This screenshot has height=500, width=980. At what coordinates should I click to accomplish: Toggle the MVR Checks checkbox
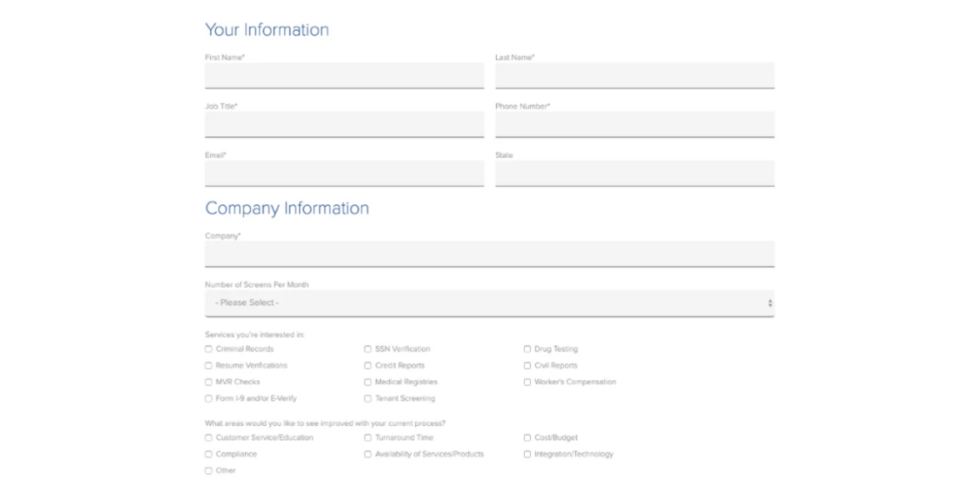209,382
